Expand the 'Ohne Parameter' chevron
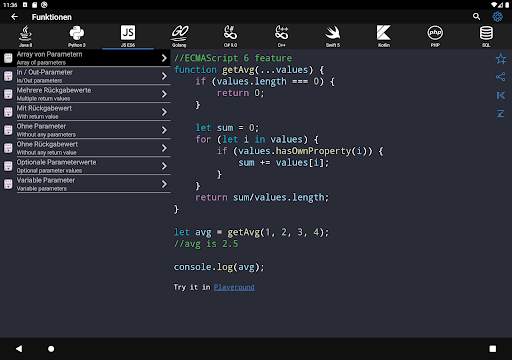 164,130
